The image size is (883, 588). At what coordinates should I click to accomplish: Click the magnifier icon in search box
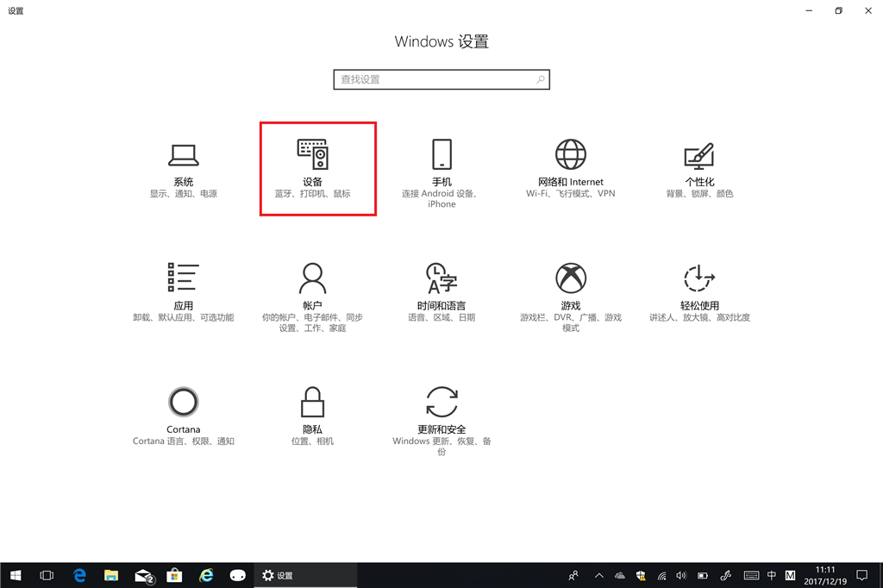click(x=541, y=79)
